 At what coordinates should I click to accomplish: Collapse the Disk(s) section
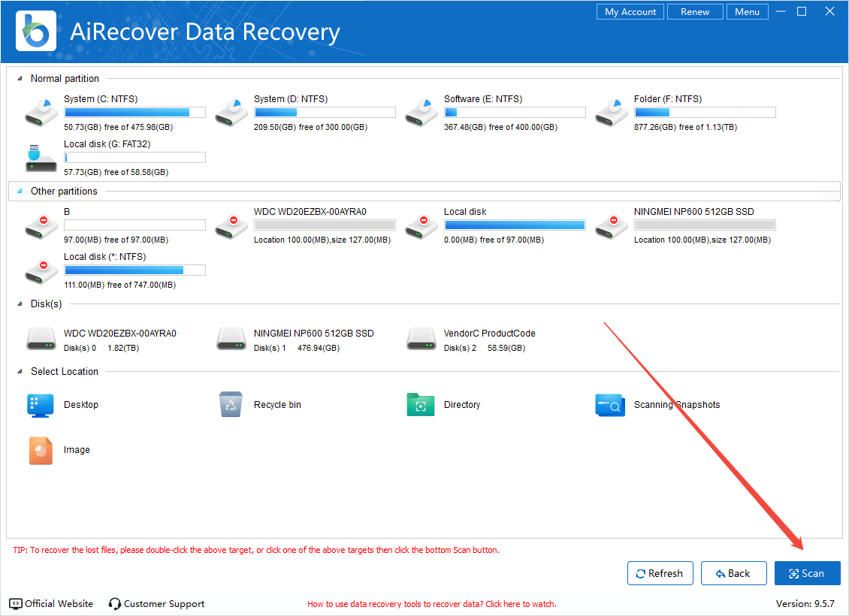pos(19,304)
